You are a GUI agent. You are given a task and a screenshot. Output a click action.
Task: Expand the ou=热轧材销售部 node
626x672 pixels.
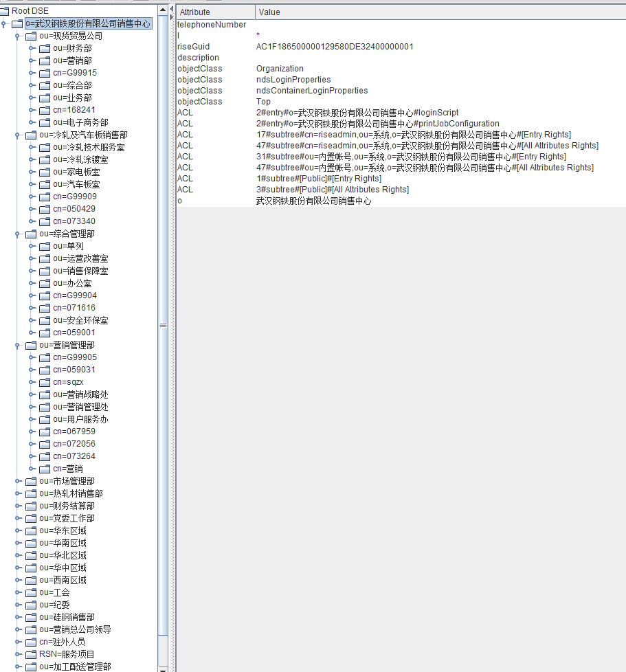(x=18, y=494)
